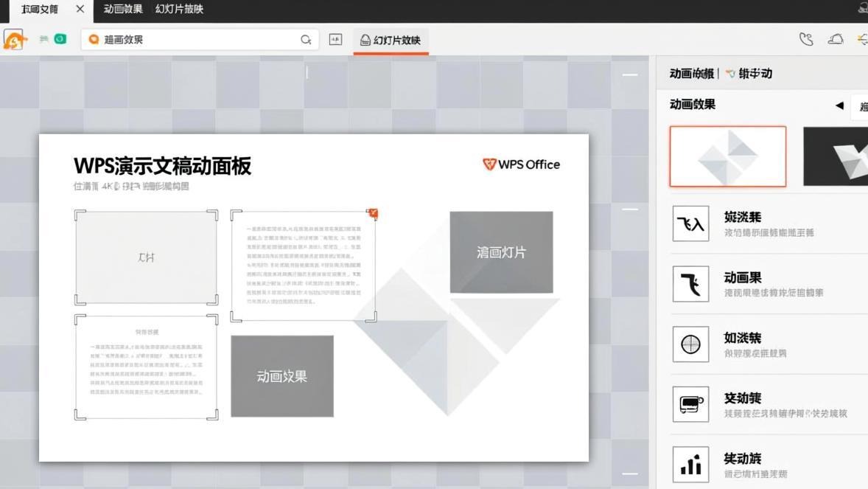Viewport: 868px width, 489px height.
Task: Click the cloud icon in the top right toolbar
Action: point(836,39)
